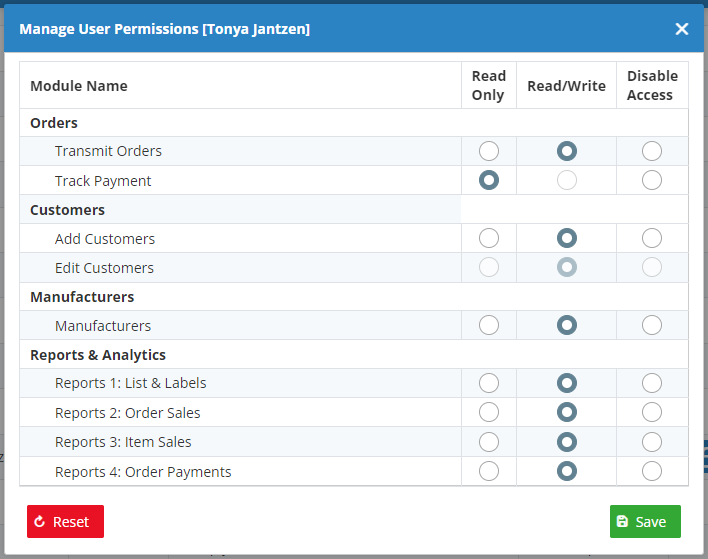Disable access for Transmit Orders
Viewport: 708px width, 559px height.
tap(652, 151)
